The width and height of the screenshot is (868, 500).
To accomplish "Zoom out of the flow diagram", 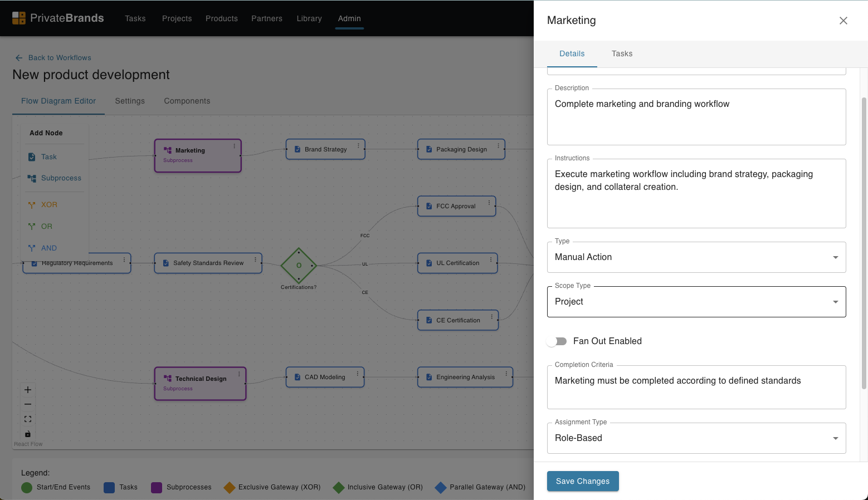I will 27,404.
